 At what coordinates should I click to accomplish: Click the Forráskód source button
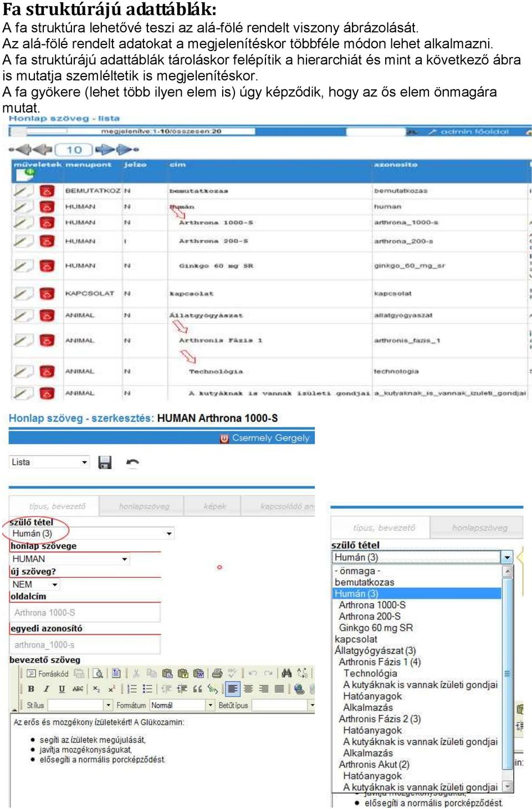pyautogui.click(x=48, y=674)
